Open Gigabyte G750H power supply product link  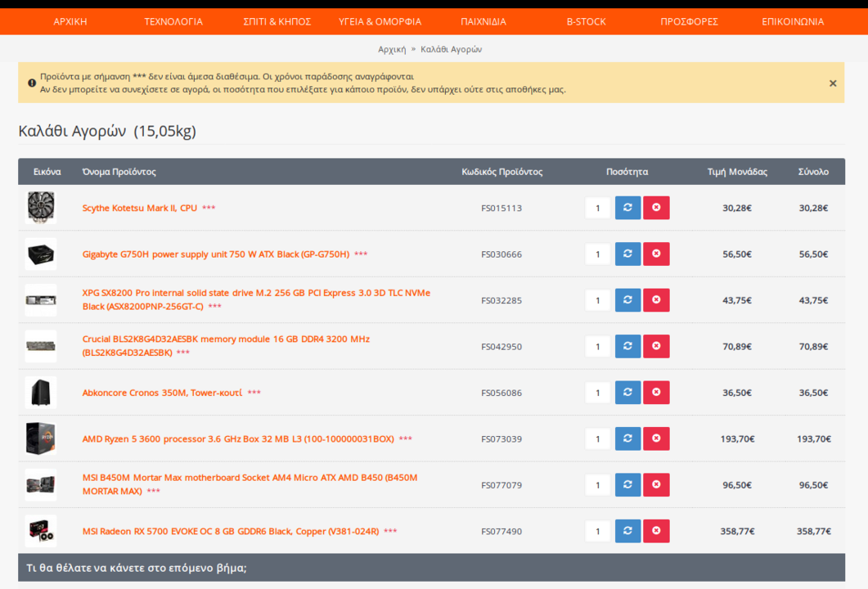tap(216, 254)
